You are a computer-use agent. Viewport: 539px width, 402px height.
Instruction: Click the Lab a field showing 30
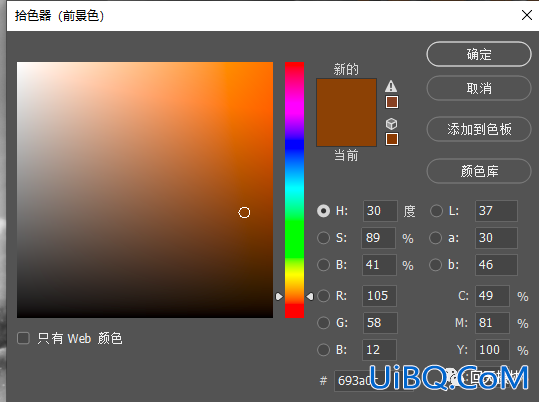pyautogui.click(x=496, y=238)
